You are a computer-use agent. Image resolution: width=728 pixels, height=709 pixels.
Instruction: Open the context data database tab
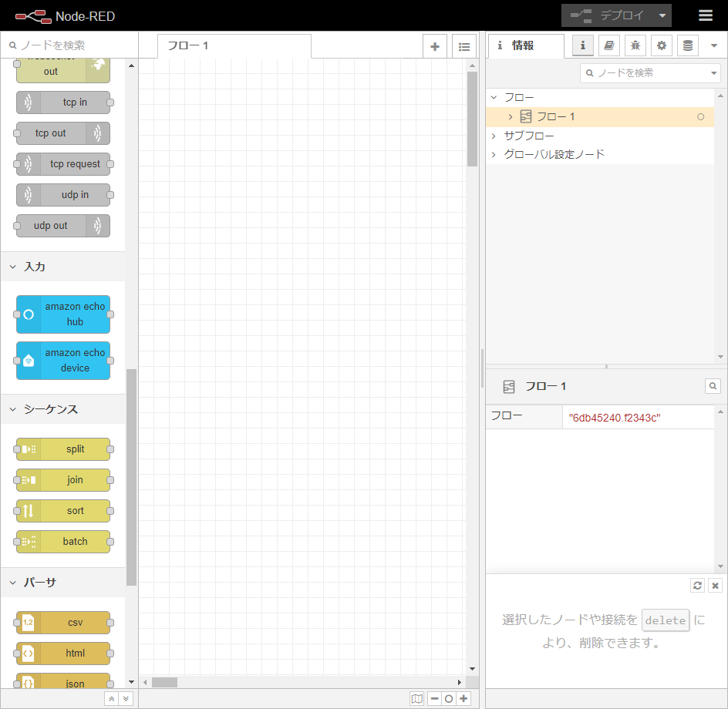pyautogui.click(x=687, y=45)
